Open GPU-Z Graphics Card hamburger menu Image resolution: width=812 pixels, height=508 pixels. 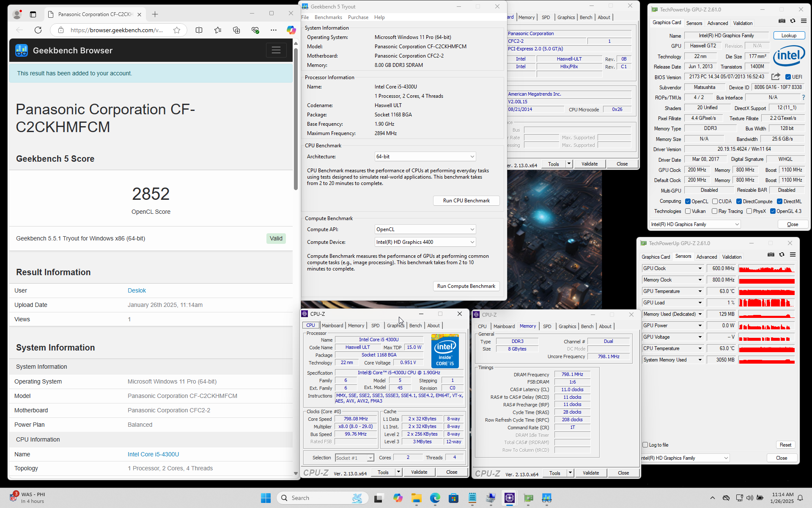point(804,21)
